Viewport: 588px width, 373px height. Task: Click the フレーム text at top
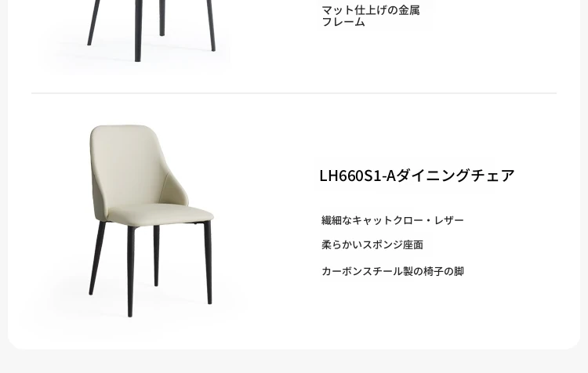coord(343,22)
